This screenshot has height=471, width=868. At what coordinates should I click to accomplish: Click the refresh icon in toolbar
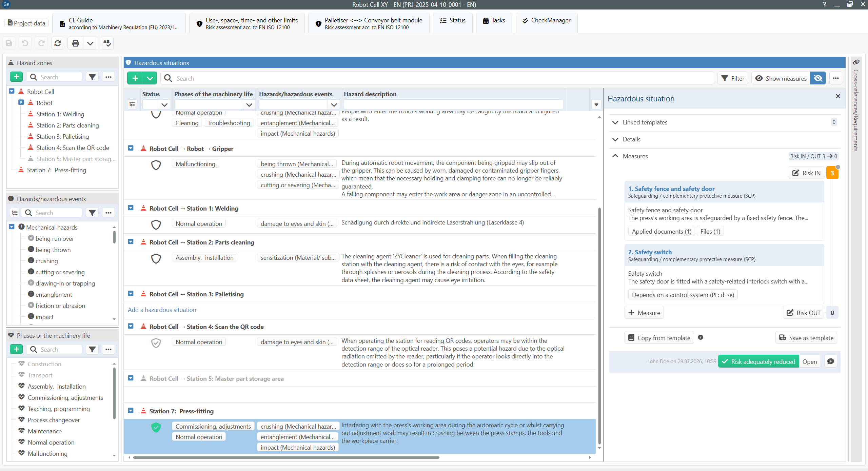58,43
